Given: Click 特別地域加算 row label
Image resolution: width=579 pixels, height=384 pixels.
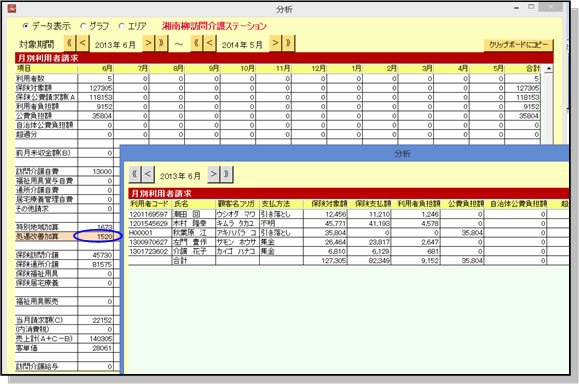Looking at the screenshot, I should pos(46,227).
